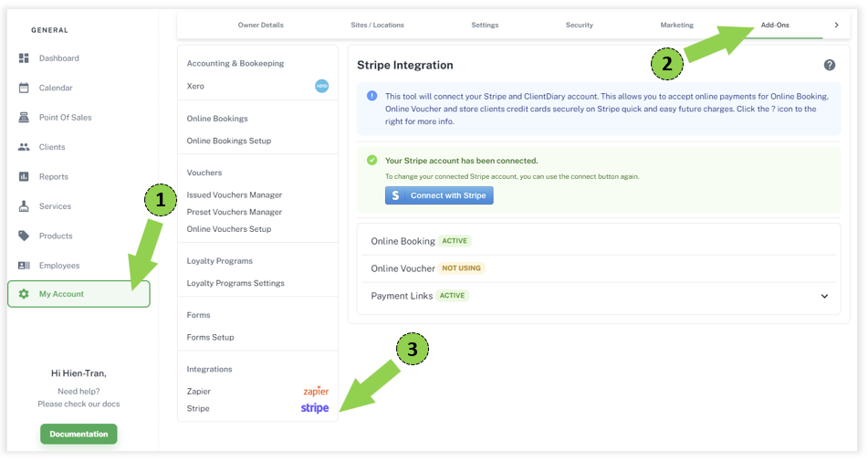Expand the Payment Links row chevron
This screenshot has width=868, height=462.
[x=824, y=296]
